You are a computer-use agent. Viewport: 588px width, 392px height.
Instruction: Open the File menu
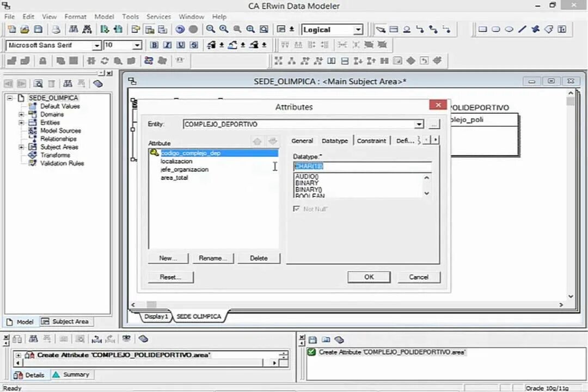9,16
